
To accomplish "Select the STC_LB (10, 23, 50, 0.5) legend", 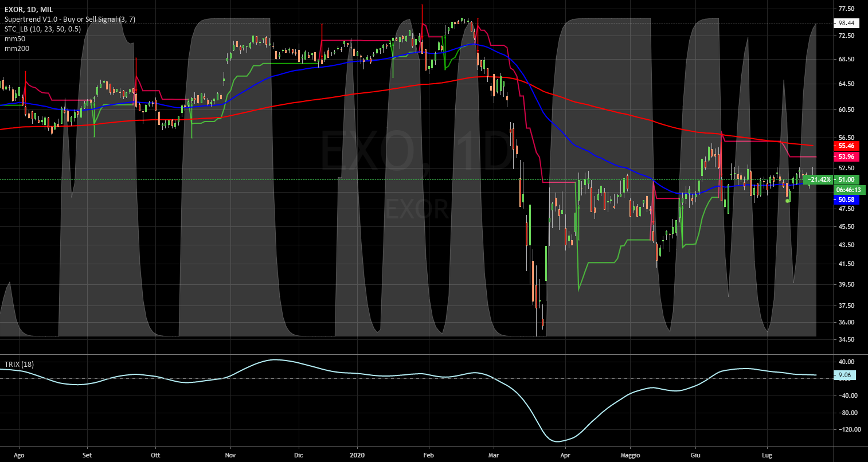I will (42, 29).
